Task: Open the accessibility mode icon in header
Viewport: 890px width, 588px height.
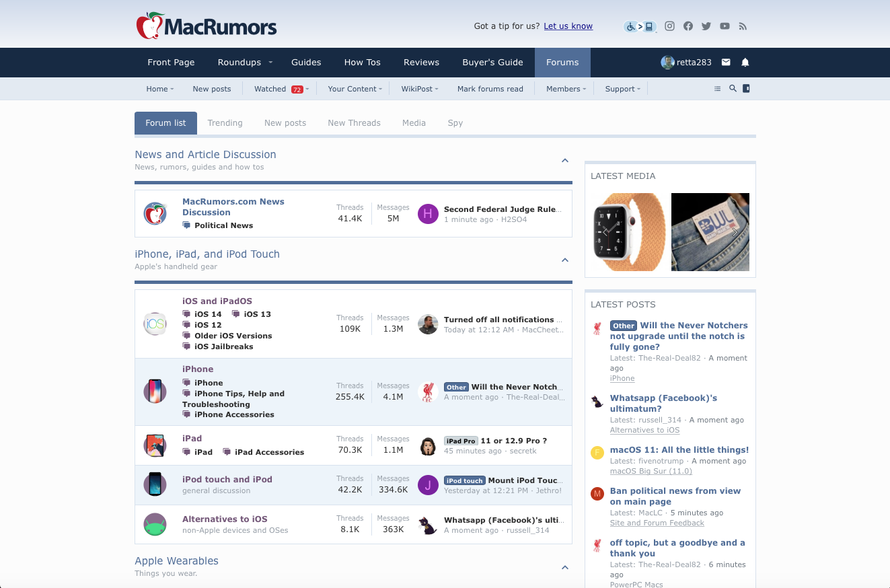Action: (640, 26)
